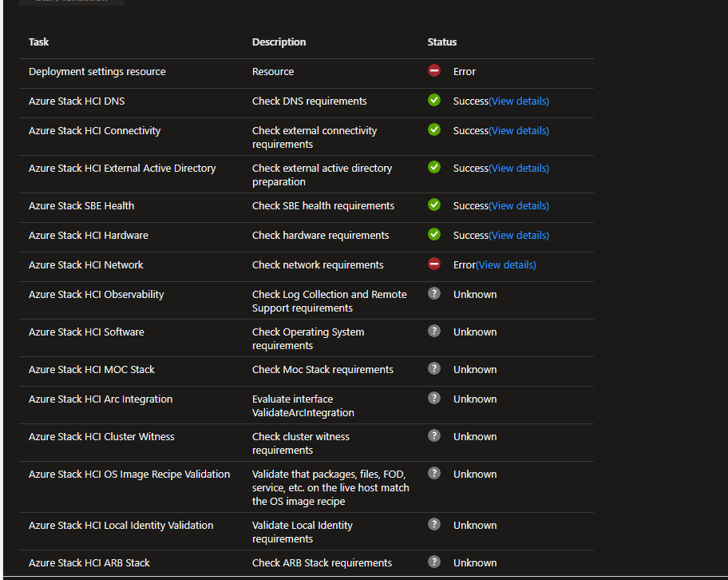
Task: View details of External Active Directory check
Action: pyautogui.click(x=519, y=169)
